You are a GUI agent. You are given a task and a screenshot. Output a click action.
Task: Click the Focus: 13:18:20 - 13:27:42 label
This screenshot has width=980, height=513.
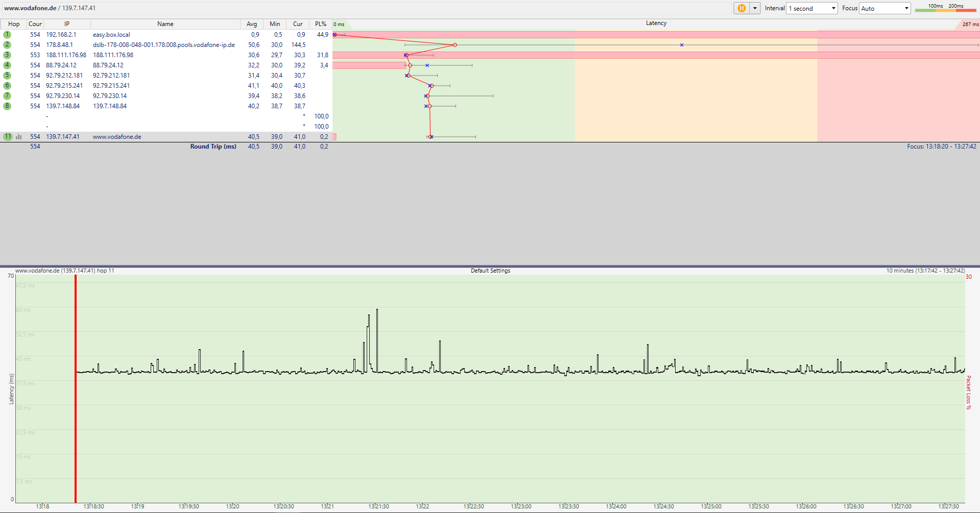pyautogui.click(x=942, y=146)
